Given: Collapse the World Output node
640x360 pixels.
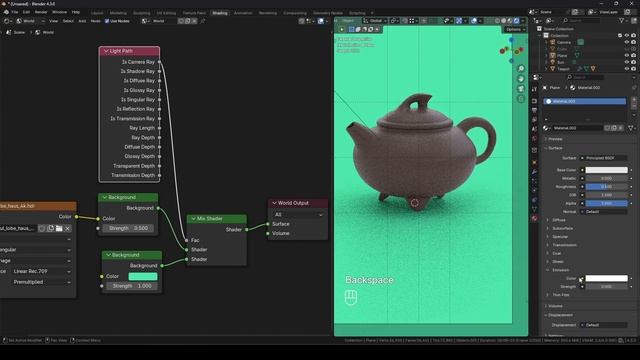Looking at the screenshot, I should tap(274, 203).
